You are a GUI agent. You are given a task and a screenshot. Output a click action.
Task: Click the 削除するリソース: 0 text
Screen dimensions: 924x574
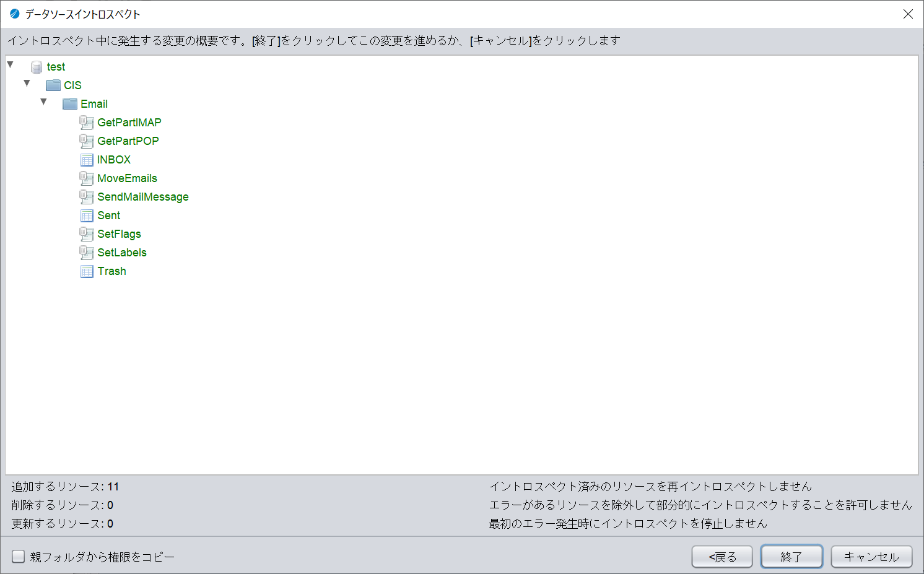62,505
